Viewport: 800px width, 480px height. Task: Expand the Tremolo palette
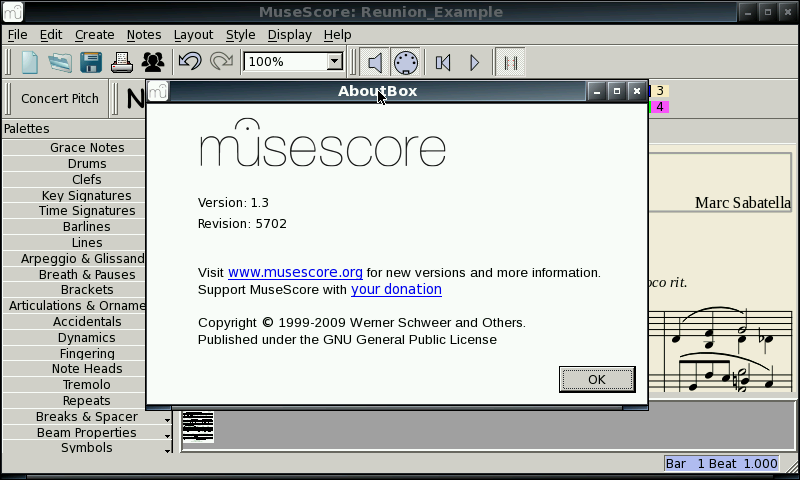pyautogui.click(x=74, y=385)
